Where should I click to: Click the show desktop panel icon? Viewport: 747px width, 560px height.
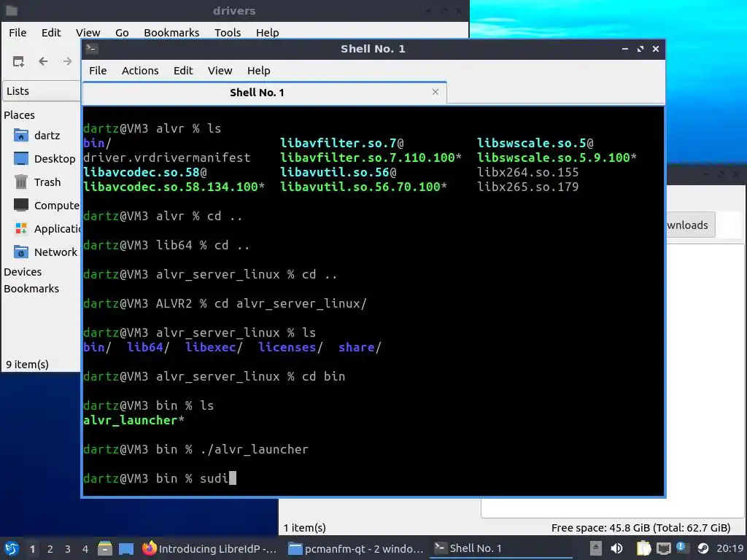tap(125, 548)
